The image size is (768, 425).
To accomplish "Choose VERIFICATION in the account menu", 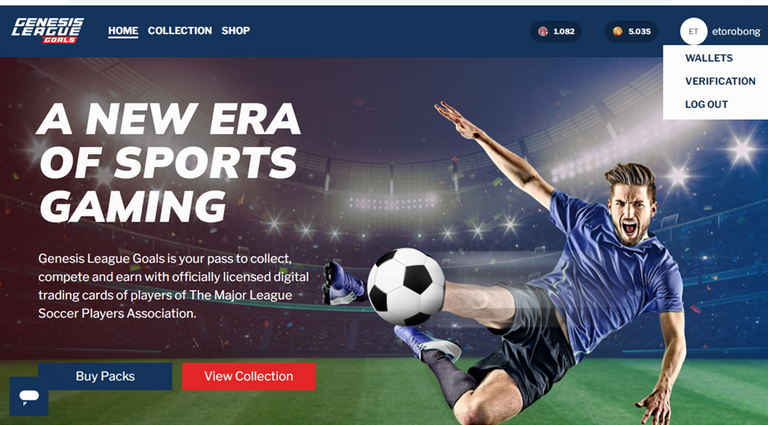I will [x=720, y=81].
